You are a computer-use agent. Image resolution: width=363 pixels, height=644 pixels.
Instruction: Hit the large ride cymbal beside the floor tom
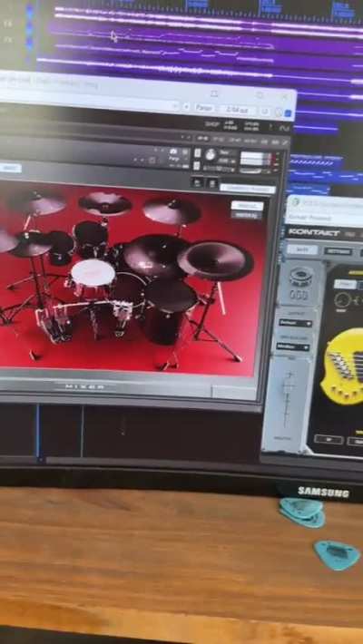coord(215,261)
